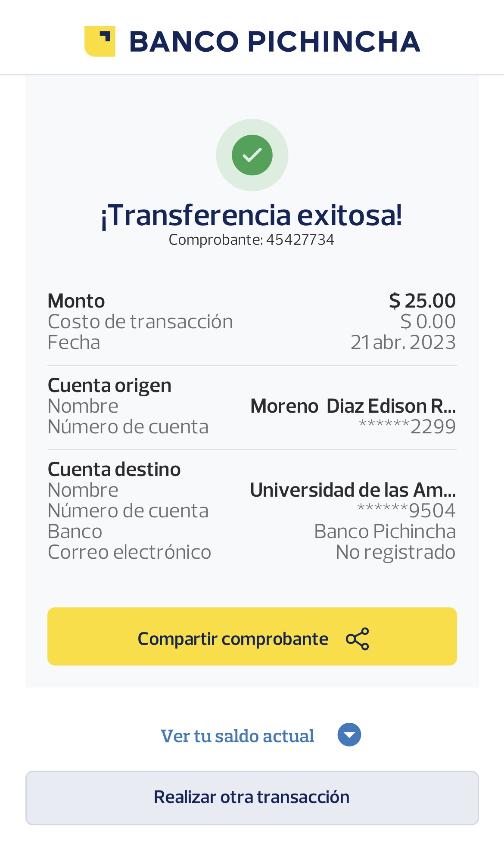Click the 'Banco Pichincha' destination bank value

(x=385, y=532)
